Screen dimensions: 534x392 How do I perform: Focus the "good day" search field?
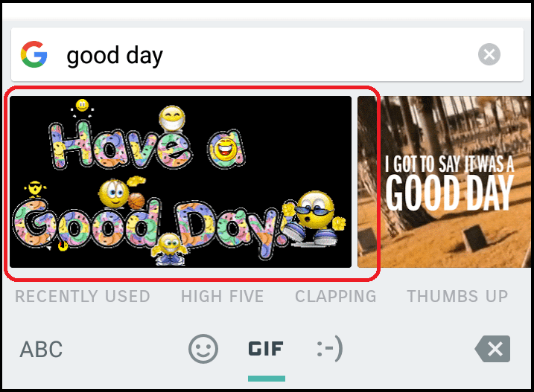click(x=267, y=54)
